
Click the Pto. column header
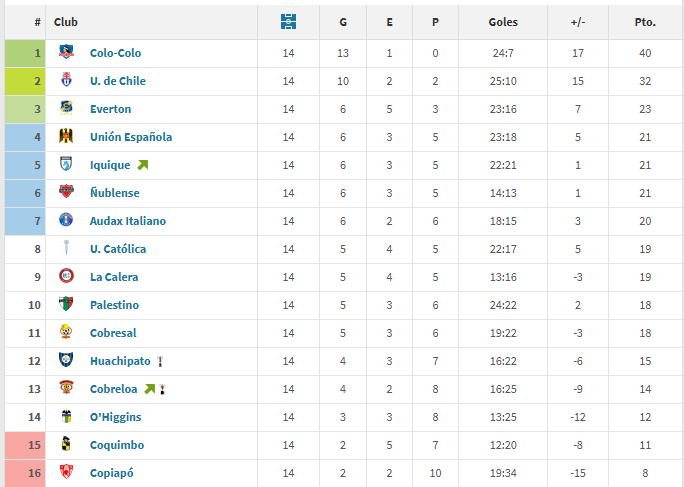click(x=645, y=22)
